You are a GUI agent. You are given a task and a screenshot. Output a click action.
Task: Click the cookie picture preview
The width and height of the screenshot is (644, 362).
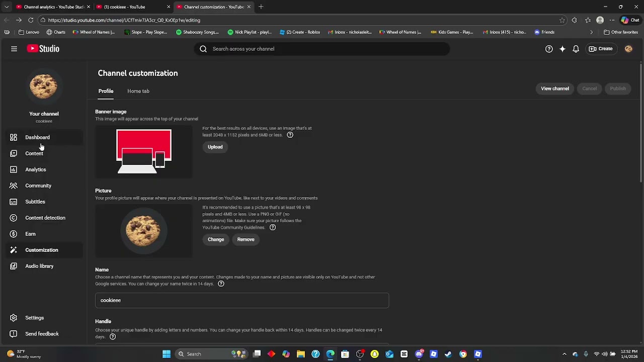pyautogui.click(x=144, y=231)
